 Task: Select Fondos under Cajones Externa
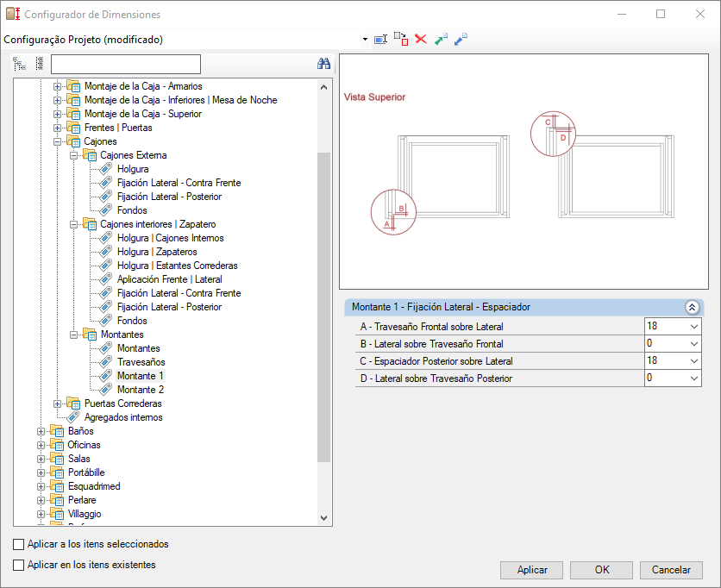tap(132, 210)
